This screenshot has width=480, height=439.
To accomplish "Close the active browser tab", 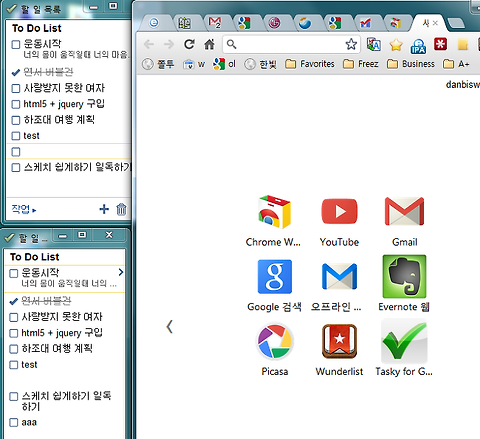I will (x=435, y=23).
